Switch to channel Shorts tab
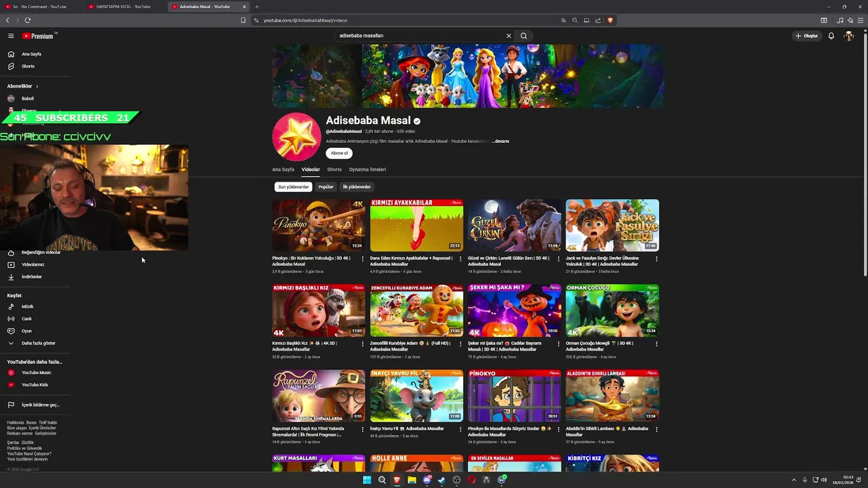 coord(334,169)
